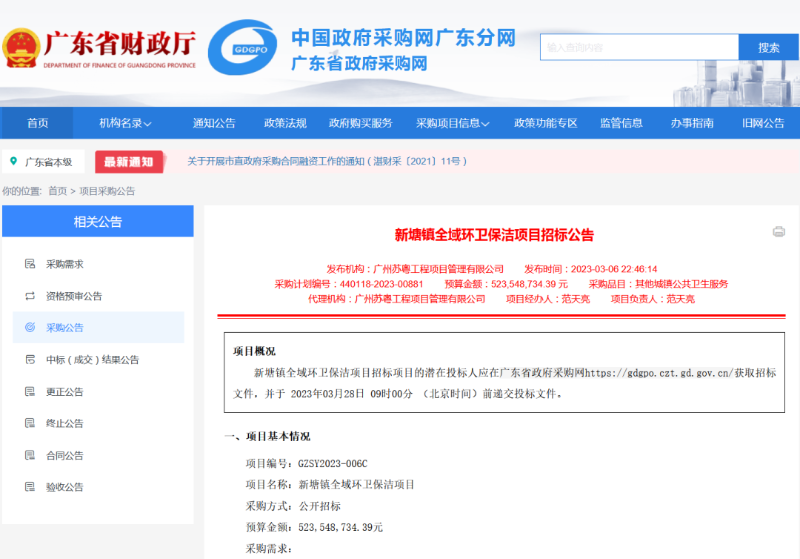Click the 搜索 search button

point(768,47)
